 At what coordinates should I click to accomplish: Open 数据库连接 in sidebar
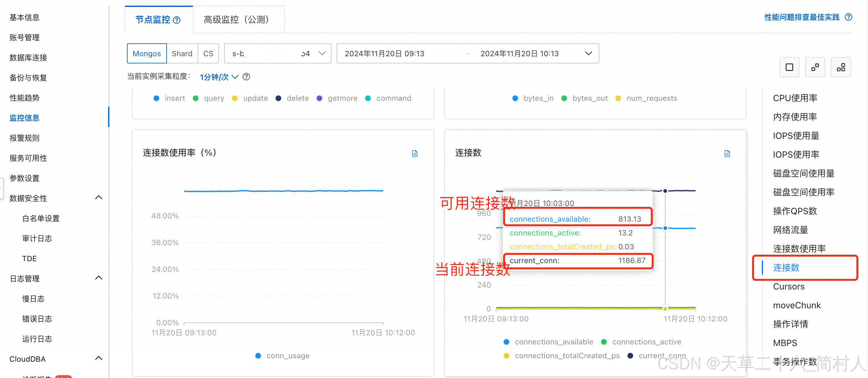click(x=28, y=58)
